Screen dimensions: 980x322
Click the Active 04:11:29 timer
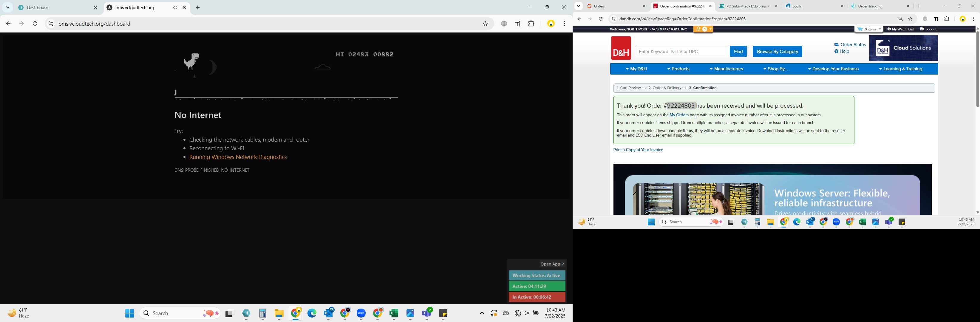(x=537, y=286)
